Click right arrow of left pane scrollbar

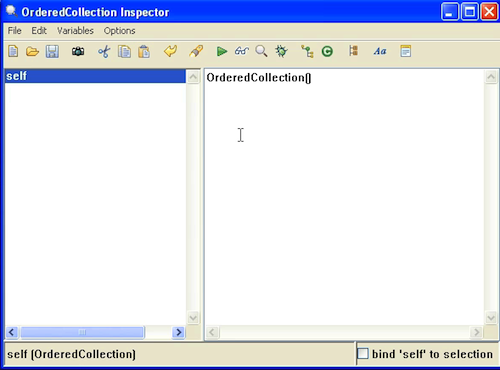click(179, 332)
